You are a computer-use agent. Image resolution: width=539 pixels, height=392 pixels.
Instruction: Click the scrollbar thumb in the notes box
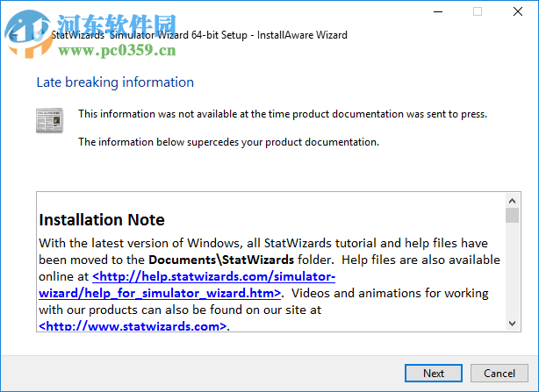pos(512,215)
